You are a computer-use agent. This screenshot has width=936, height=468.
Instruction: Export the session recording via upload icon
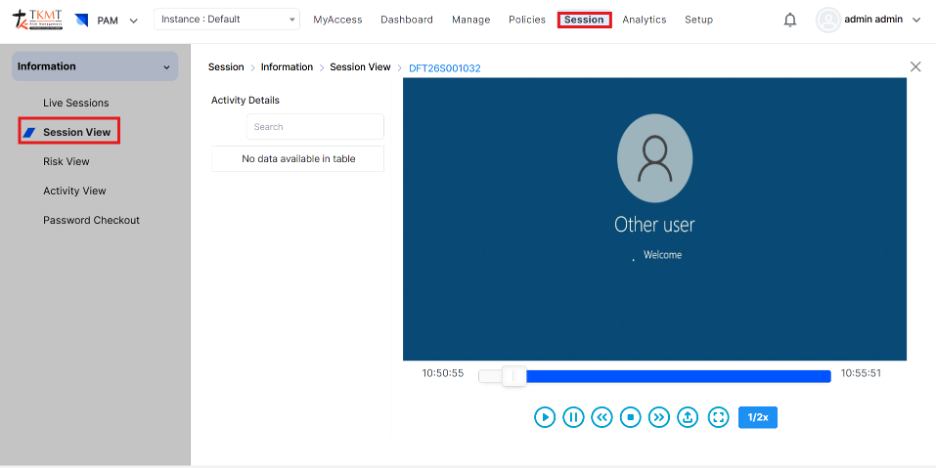(x=688, y=417)
